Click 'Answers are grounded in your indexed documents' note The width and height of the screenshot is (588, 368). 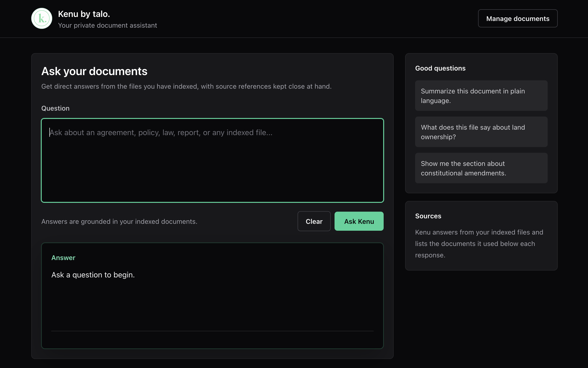pyautogui.click(x=119, y=221)
